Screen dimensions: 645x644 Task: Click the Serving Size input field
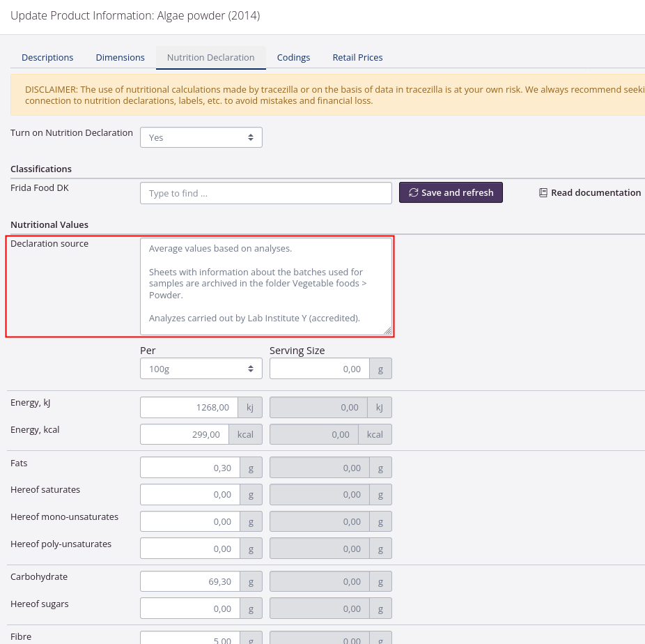pos(319,369)
